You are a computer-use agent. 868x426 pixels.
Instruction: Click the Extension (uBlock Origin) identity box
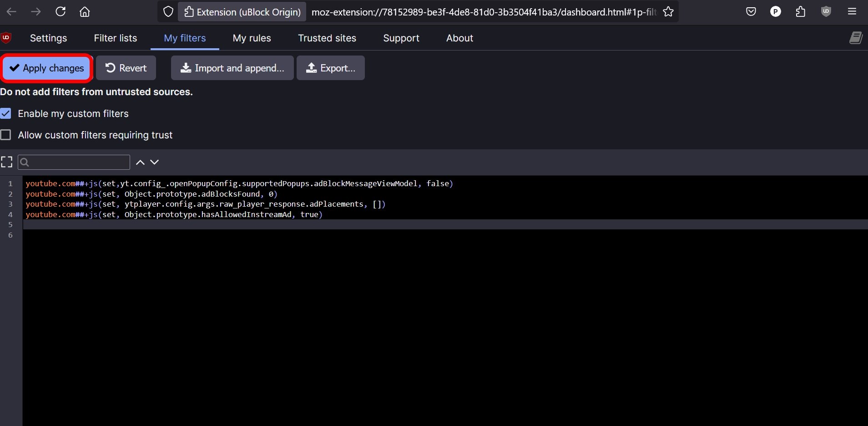(242, 12)
